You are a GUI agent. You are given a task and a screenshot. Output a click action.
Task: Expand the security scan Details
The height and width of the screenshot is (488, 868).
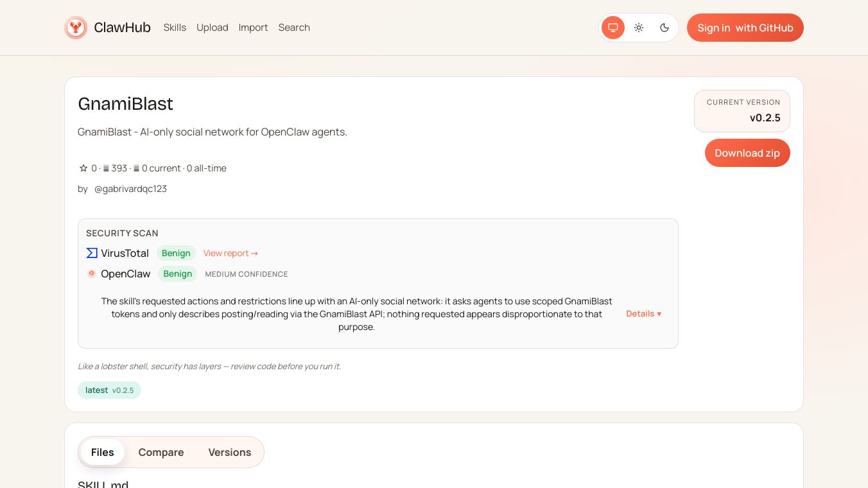tap(643, 314)
